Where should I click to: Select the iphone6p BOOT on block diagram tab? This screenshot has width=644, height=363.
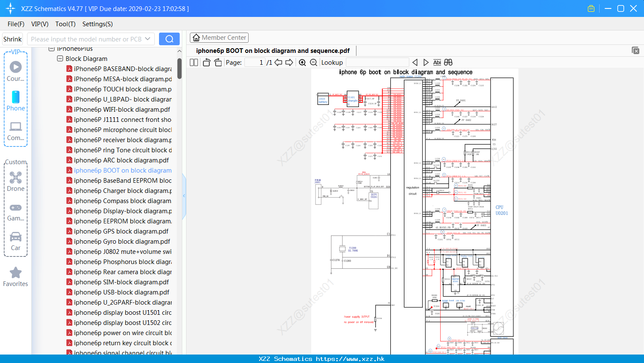coord(273,51)
